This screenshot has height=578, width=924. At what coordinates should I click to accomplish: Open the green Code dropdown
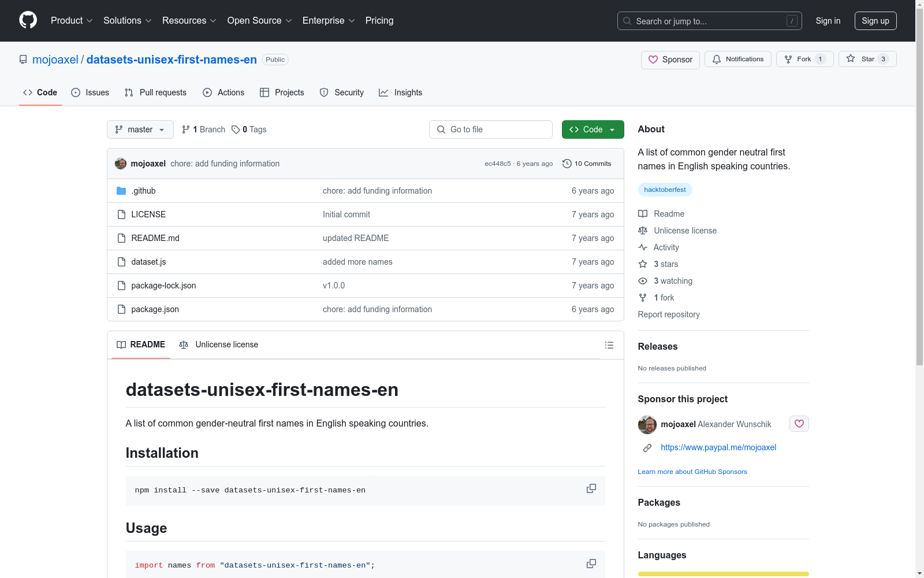click(593, 129)
